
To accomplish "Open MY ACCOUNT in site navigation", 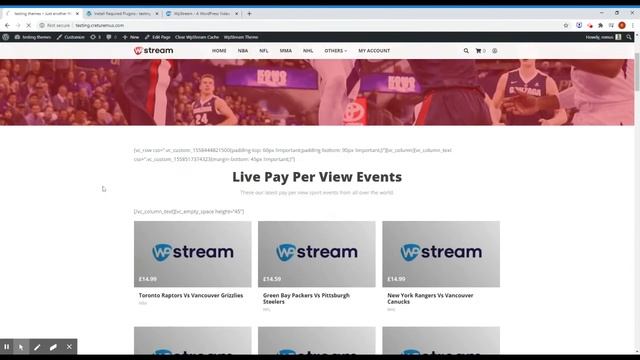I will (x=374, y=51).
